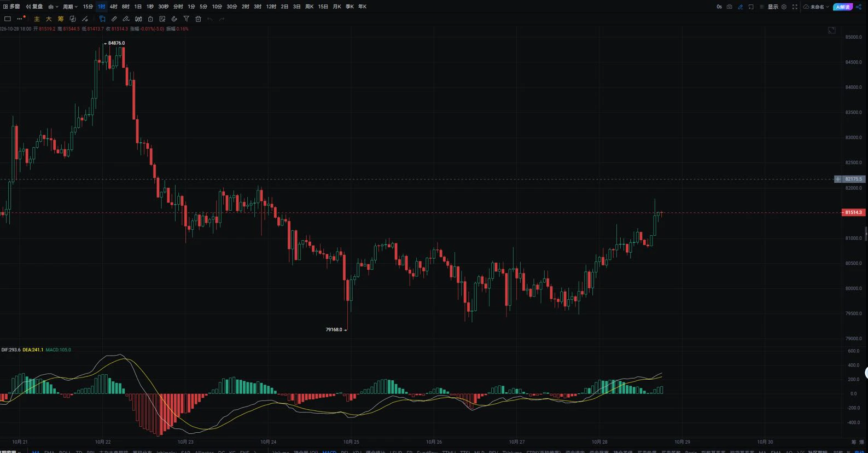This screenshot has width=868, height=453.
Task: Click the 84876.0 high price label
Action: click(x=116, y=43)
